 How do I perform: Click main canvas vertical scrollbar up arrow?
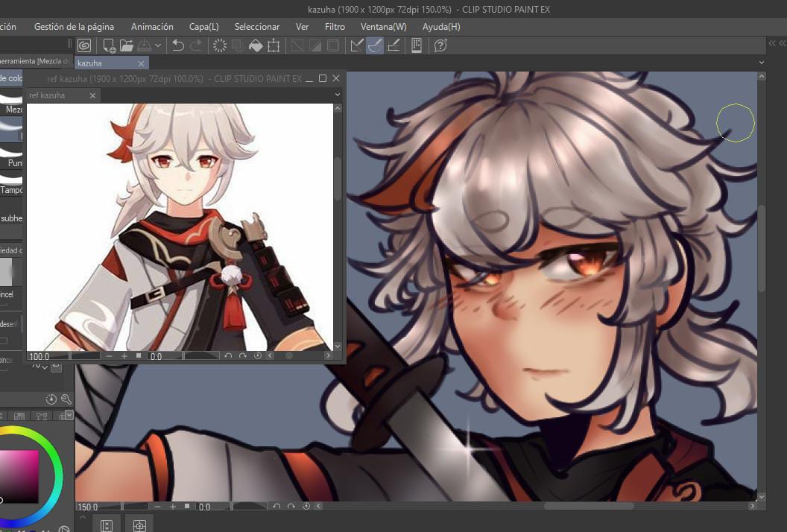(762, 77)
